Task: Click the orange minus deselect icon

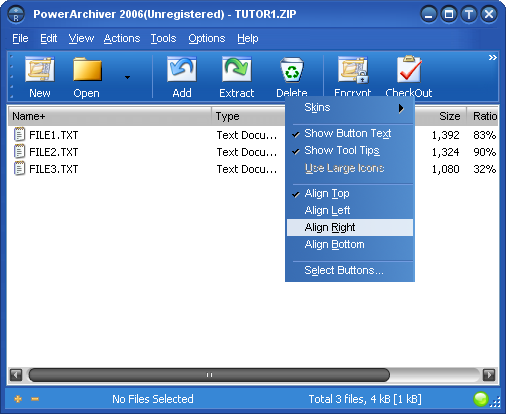Action: (35, 399)
